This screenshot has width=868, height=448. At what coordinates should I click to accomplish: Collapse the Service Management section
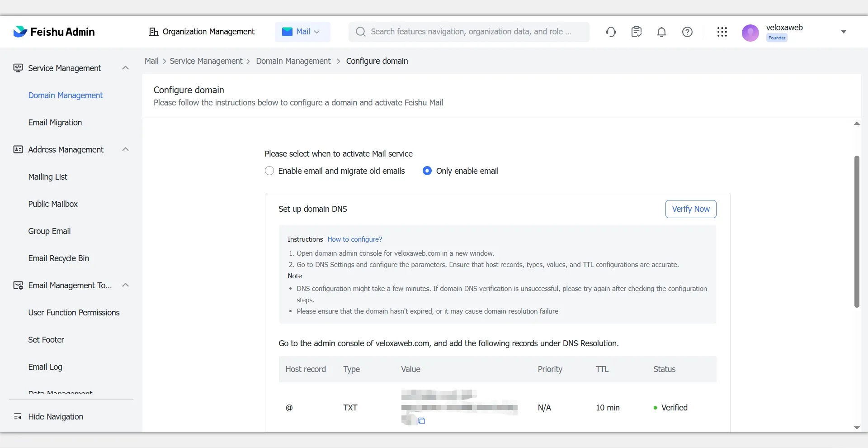coord(126,68)
